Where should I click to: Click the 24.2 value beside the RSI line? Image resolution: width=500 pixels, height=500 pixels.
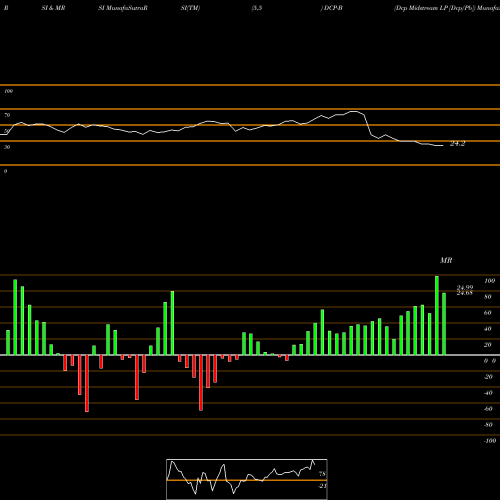(x=457, y=144)
